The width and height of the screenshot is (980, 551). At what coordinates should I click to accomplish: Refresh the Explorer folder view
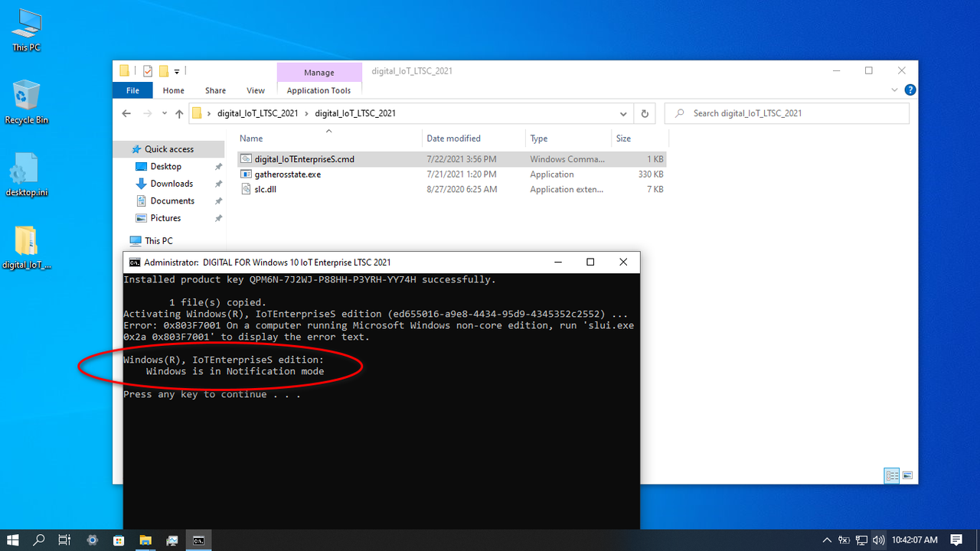645,113
